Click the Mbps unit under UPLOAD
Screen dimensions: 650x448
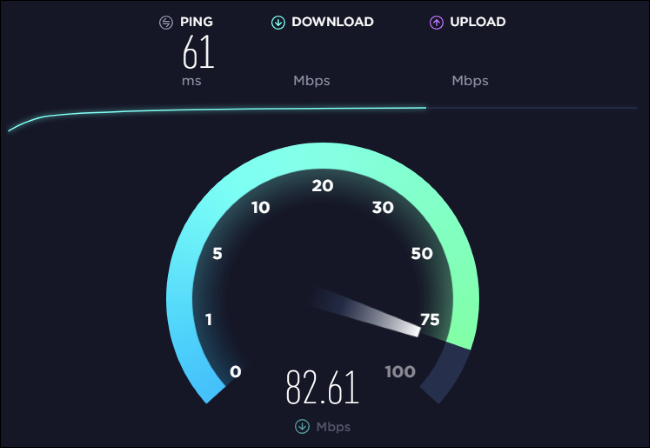click(x=470, y=80)
